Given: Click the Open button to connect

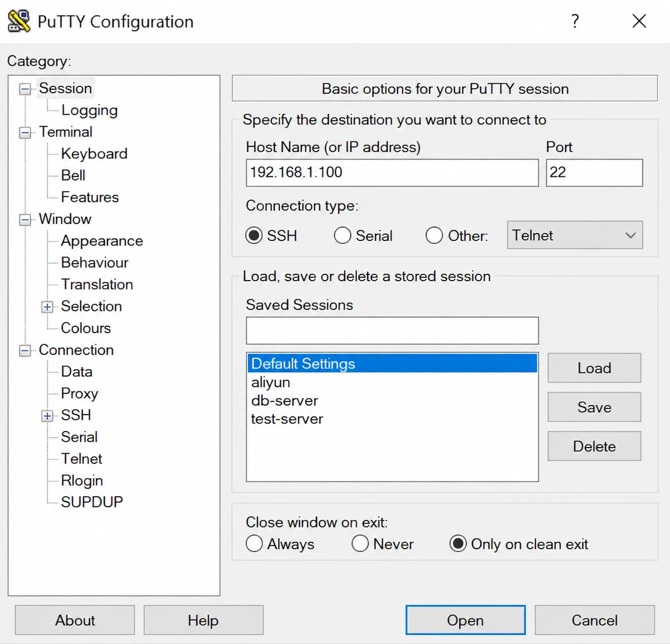Looking at the screenshot, I should tap(465, 620).
